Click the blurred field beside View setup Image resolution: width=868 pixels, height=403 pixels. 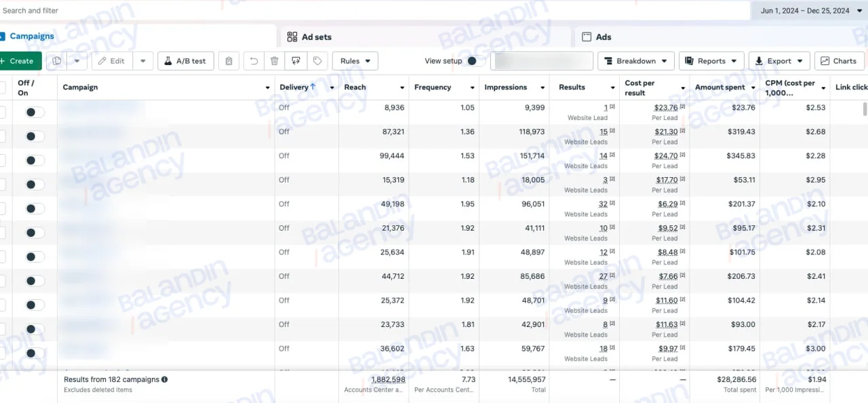[542, 61]
